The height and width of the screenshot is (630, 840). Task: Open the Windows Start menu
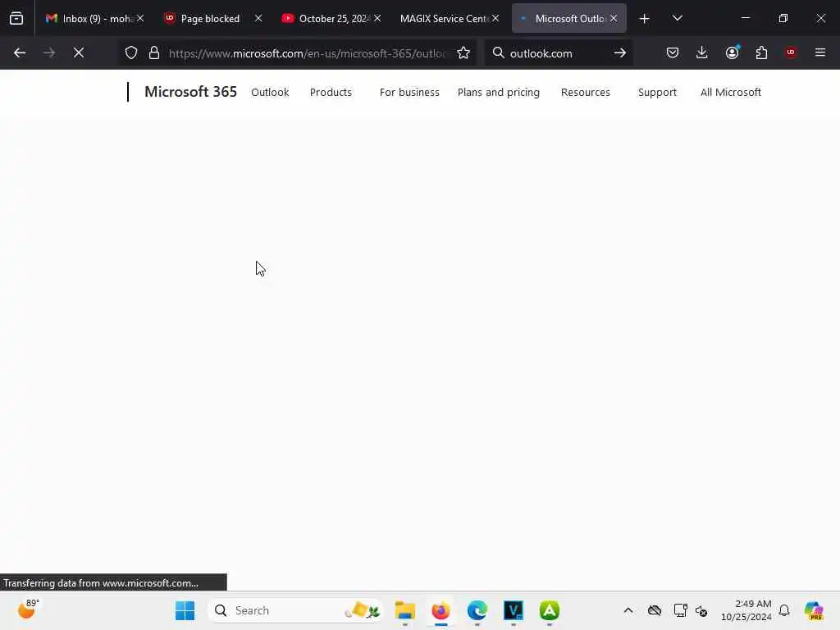185,610
